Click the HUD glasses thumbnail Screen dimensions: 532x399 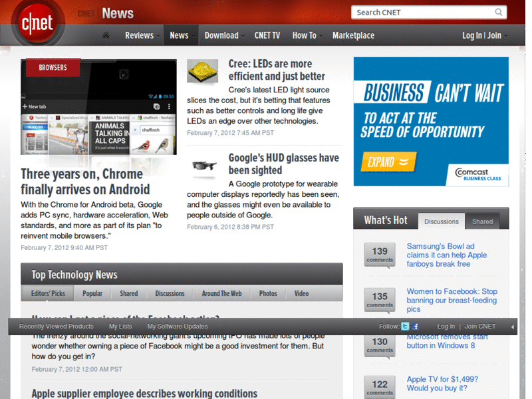click(204, 166)
